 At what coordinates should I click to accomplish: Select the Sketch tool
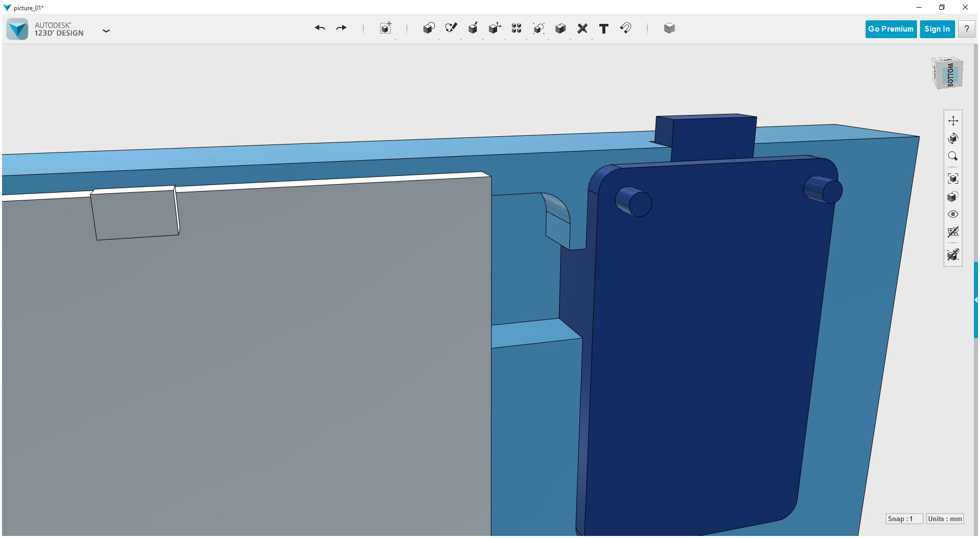(x=451, y=28)
